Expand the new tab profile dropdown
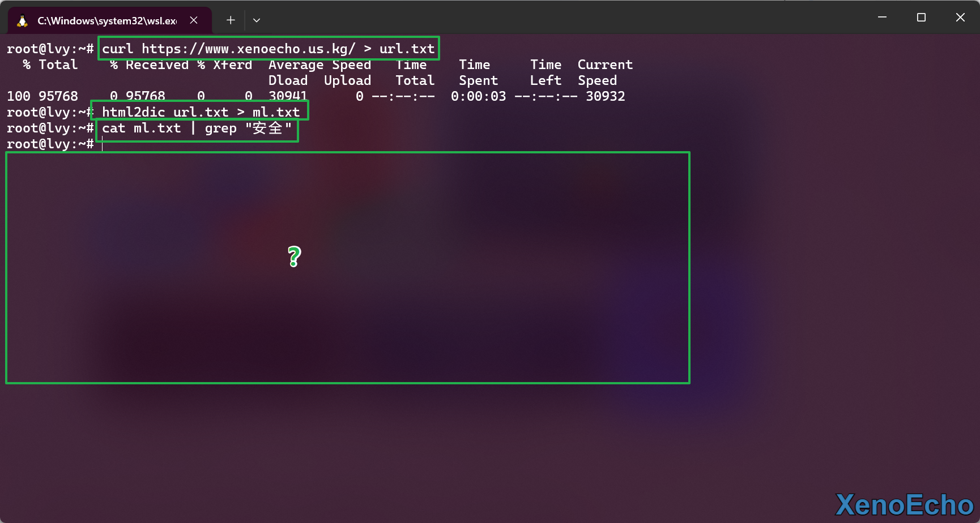Viewport: 980px width, 523px height. (x=257, y=20)
